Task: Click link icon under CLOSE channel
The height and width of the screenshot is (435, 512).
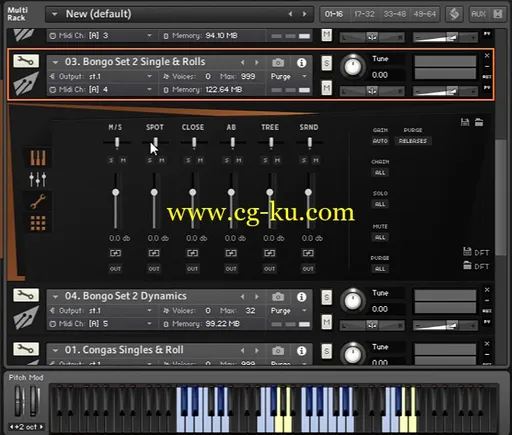Action: [x=192, y=253]
